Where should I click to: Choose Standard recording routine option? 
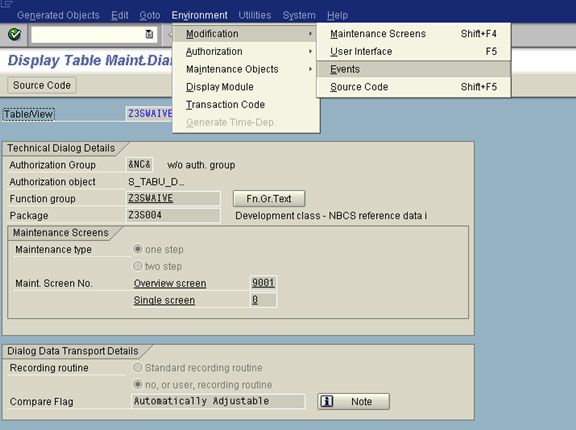point(138,367)
